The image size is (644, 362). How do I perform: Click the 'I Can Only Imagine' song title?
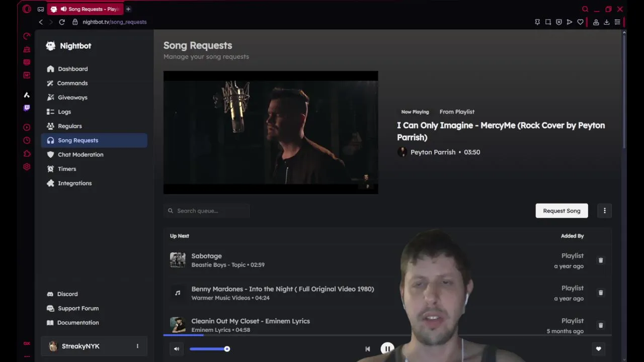[501, 131]
